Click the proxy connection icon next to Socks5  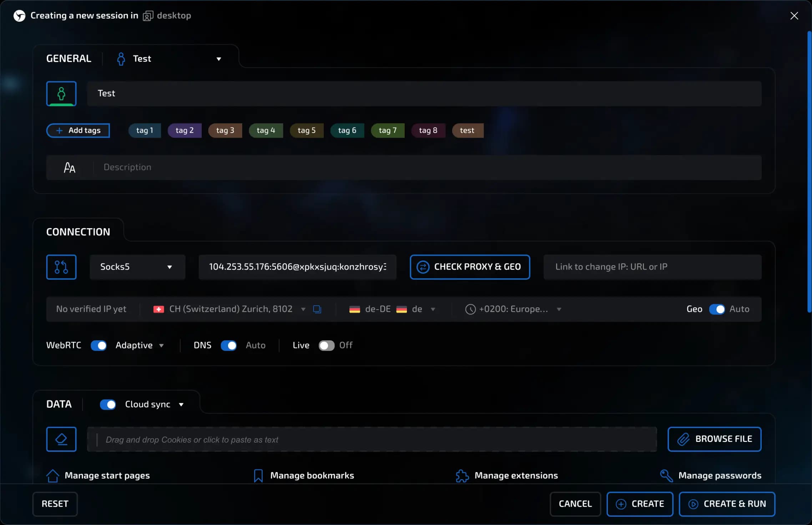pos(61,267)
